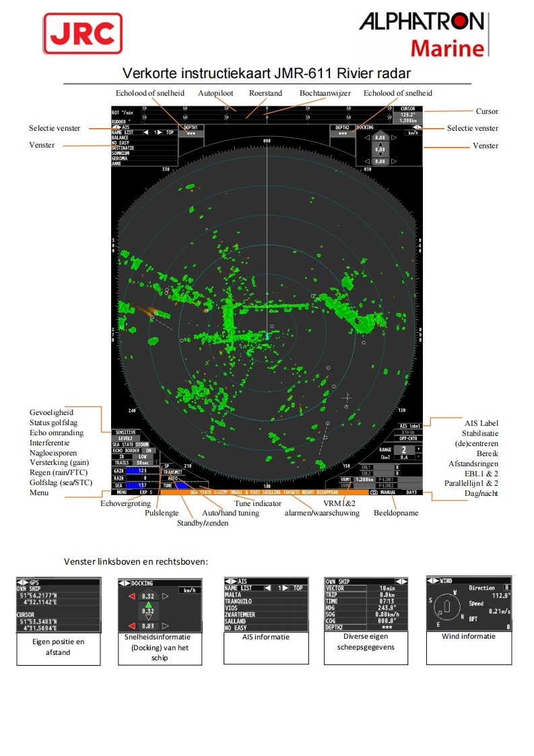The width and height of the screenshot is (534, 756).
Task: Click own ship marker at radar center
Action: 267,335
